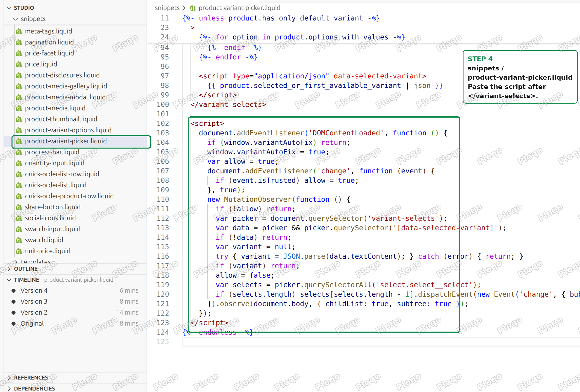Click 'DOMContentLoaded' string on line 103
The height and width of the screenshot is (392, 580).
(x=346, y=133)
